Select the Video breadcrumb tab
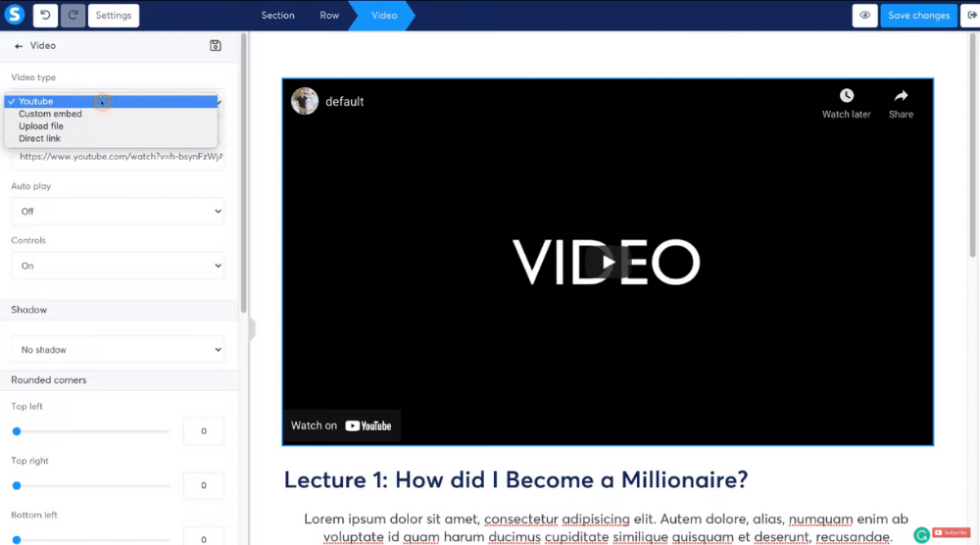980x545 pixels. (384, 15)
